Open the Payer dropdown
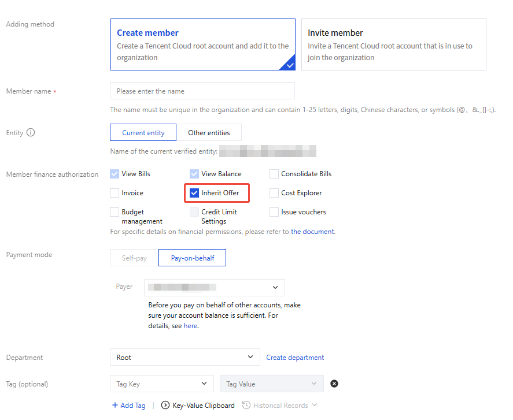The width and height of the screenshot is (513, 420). click(x=214, y=287)
